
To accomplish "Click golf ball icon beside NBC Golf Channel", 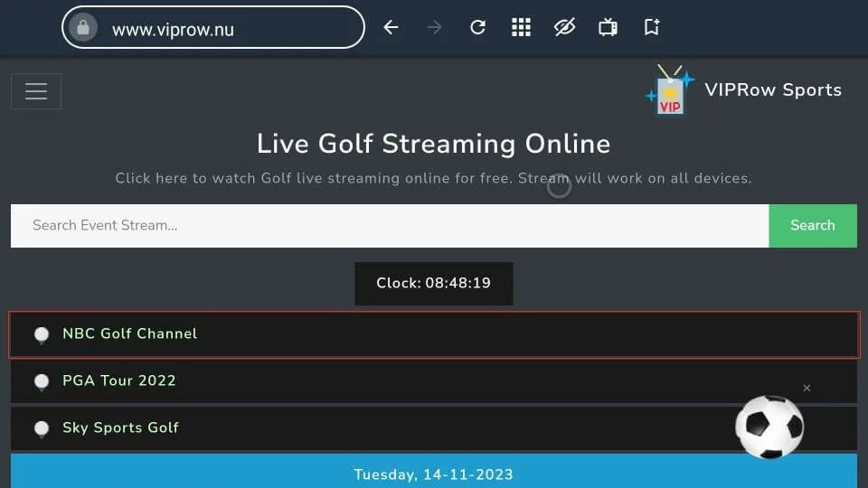I will 42,334.
